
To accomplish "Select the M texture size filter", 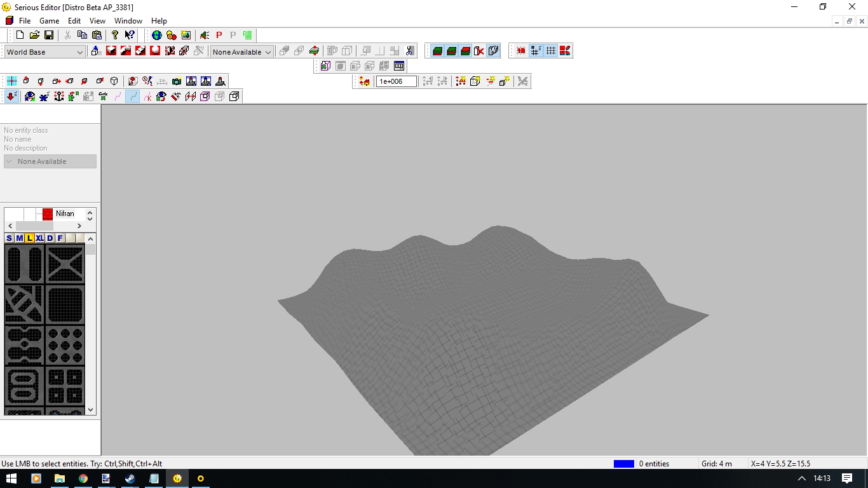I will click(19, 238).
